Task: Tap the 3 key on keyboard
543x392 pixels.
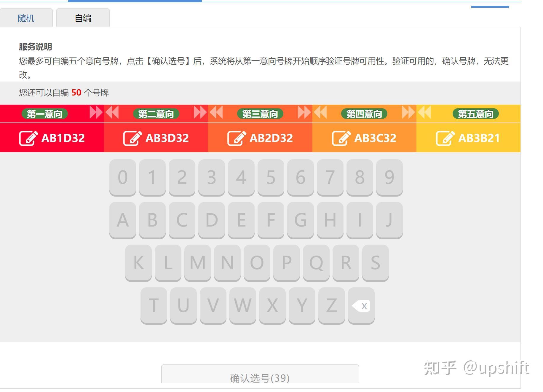Action: pyautogui.click(x=212, y=178)
